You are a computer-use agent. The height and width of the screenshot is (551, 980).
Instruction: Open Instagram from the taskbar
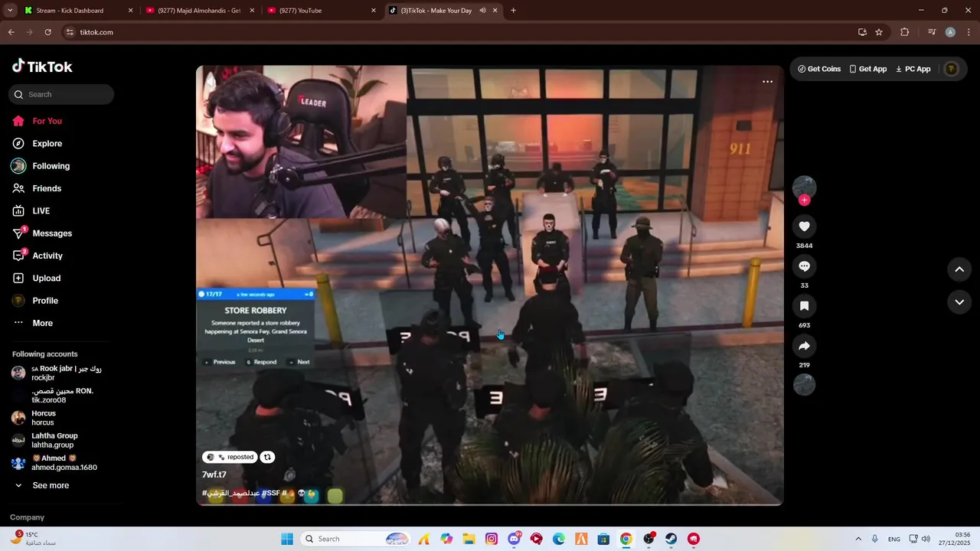click(x=492, y=539)
